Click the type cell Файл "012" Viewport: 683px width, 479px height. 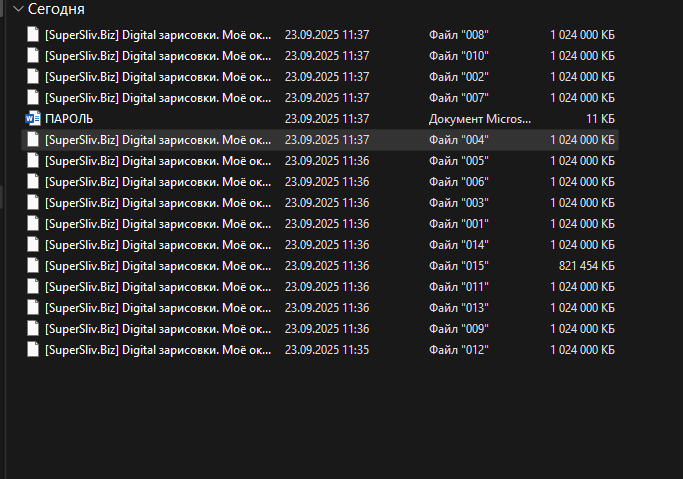point(459,350)
